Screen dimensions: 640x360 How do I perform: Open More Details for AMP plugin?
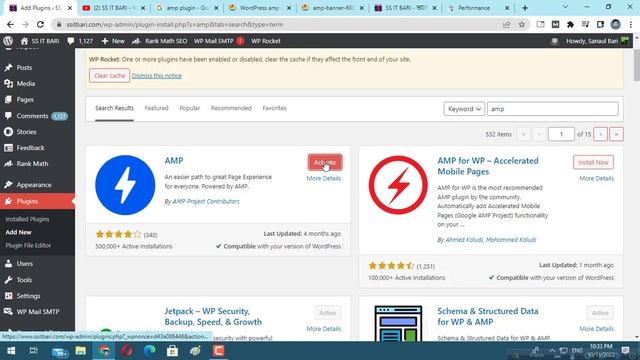tap(324, 178)
